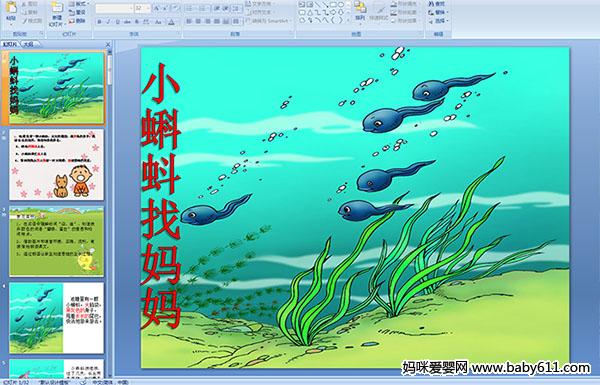Toggle Italic formatting button
The image size is (600, 385).
pos(108,22)
